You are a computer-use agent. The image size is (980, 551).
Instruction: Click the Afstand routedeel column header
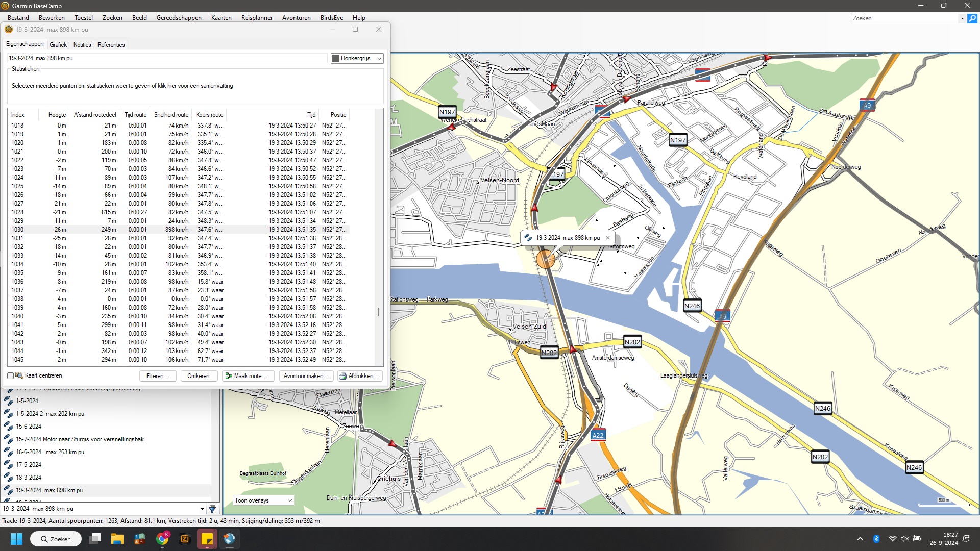pos(95,115)
